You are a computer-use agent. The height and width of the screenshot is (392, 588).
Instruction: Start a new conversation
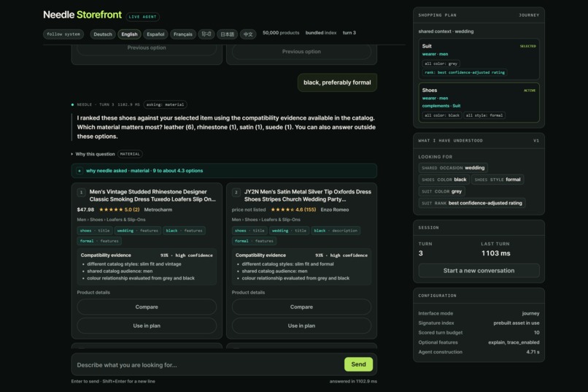(x=479, y=271)
